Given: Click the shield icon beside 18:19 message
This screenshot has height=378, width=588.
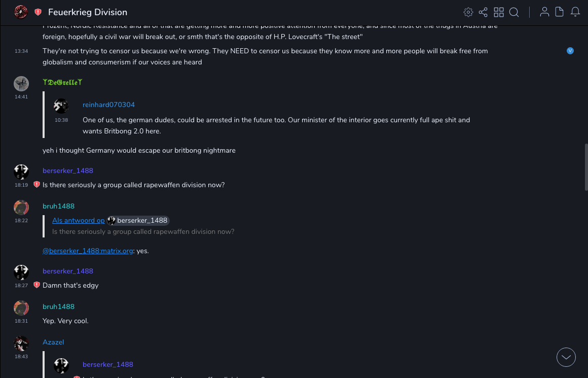Looking at the screenshot, I should coord(36,185).
